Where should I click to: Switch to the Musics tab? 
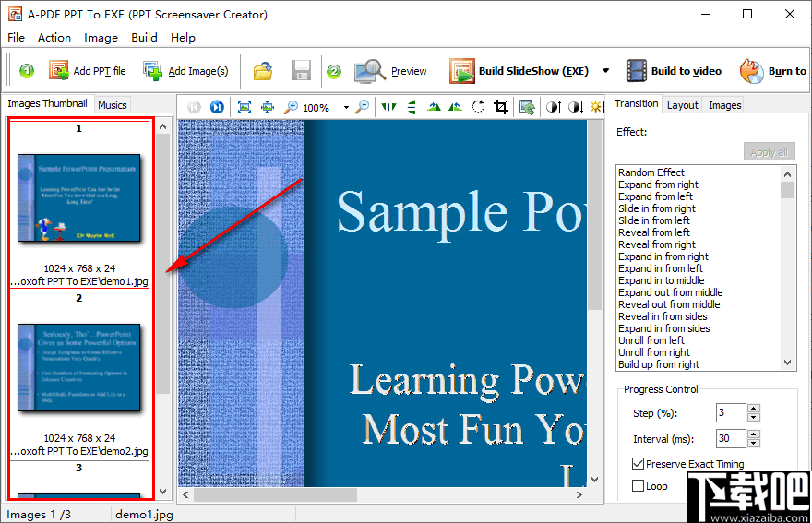[x=113, y=105]
